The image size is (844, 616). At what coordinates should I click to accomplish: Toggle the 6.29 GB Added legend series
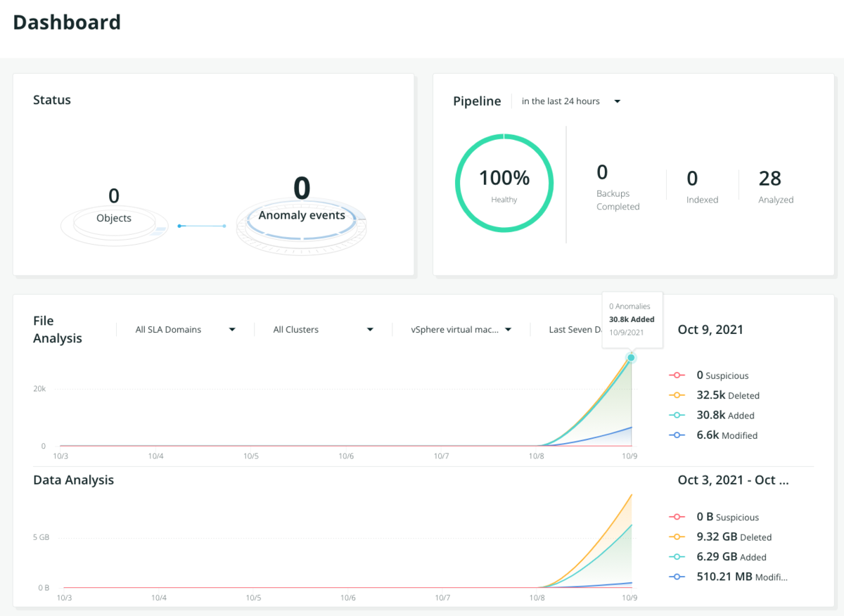[717, 556]
